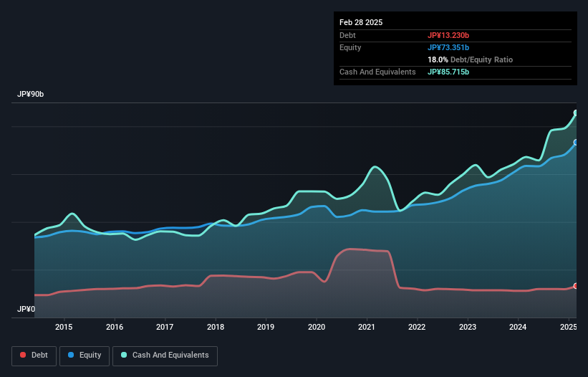
Task: Click the 2024 x-axis label
Action: (518, 327)
